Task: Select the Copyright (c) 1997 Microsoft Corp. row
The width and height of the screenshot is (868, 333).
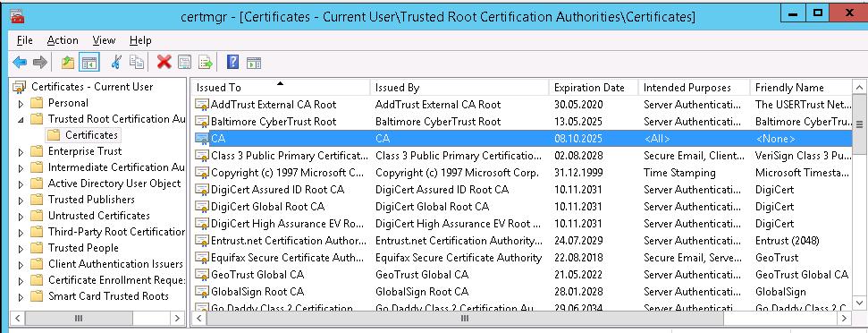Action: 522,172
